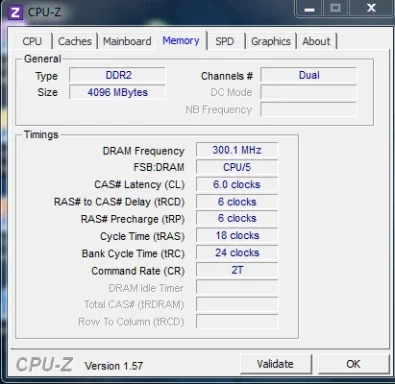Minimize the CPU-Z window
This screenshot has width=395, height=384.
309,8
